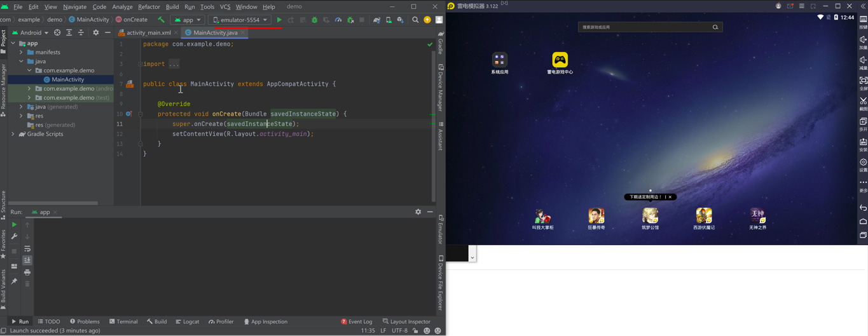This screenshot has width=868, height=336.
Task: Toggle read-only lock icon in status bar
Action: point(415,331)
